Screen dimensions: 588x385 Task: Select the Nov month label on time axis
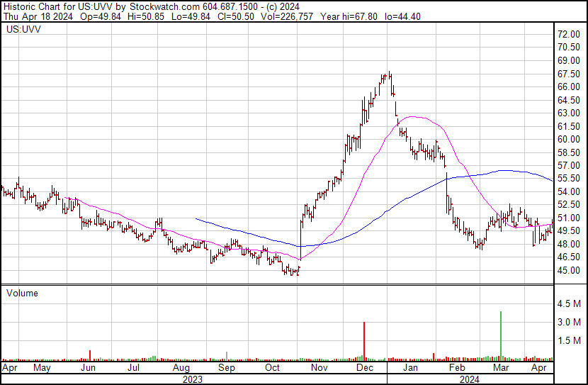click(x=319, y=369)
